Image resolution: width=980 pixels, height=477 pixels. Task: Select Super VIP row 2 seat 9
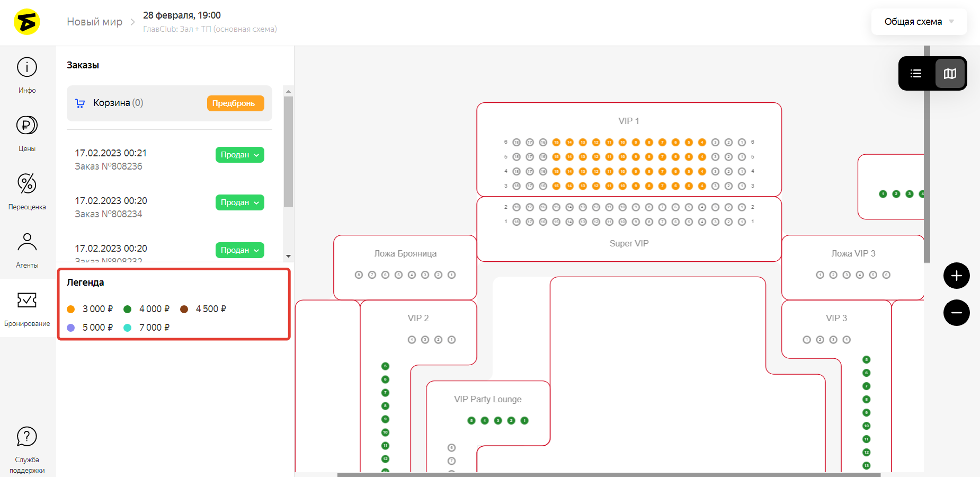[x=636, y=207]
